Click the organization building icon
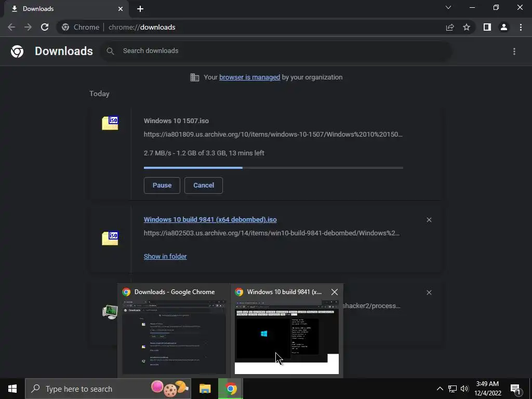Viewport: 532px width, 399px height. pyautogui.click(x=195, y=77)
